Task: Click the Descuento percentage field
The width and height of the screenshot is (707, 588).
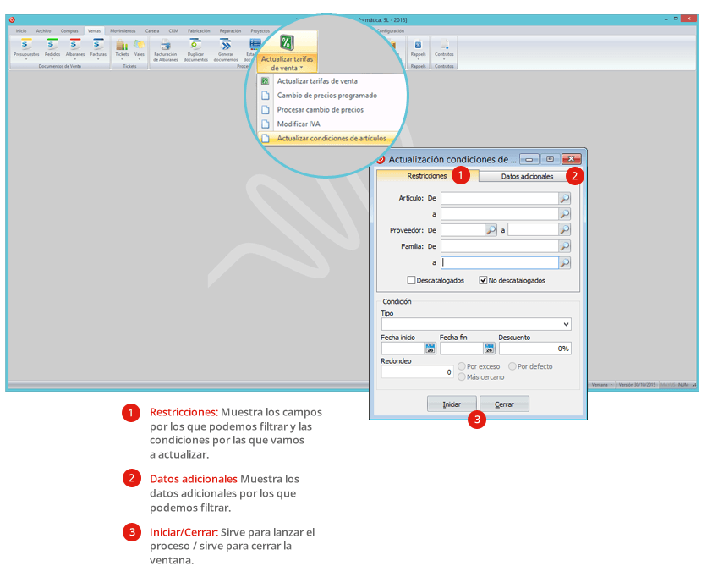Action: [x=534, y=348]
